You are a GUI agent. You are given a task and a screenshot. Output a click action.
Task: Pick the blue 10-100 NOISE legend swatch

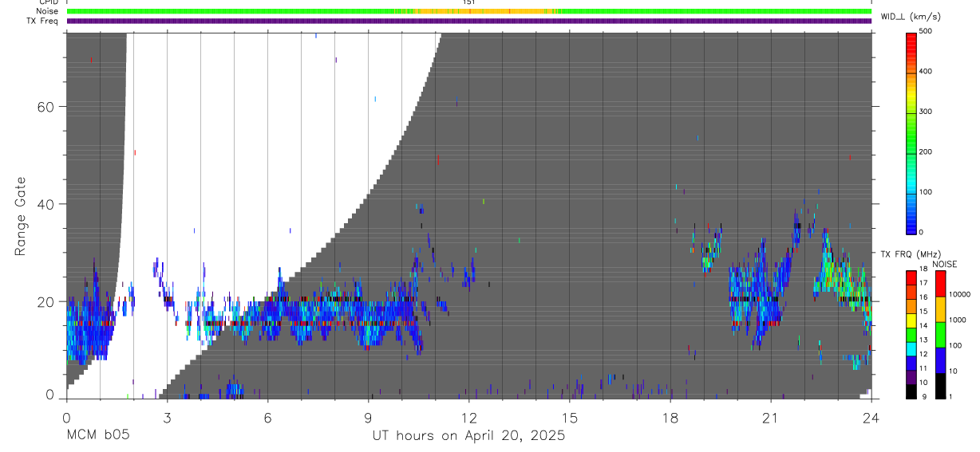click(940, 360)
